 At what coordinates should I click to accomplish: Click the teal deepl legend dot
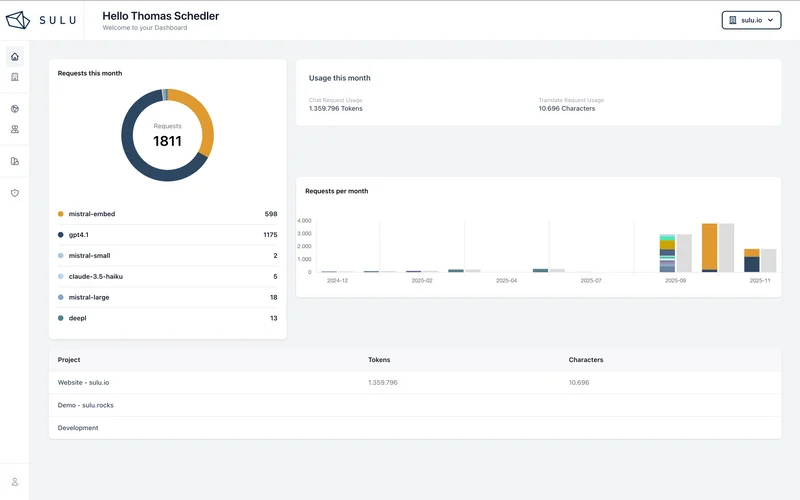tap(61, 318)
